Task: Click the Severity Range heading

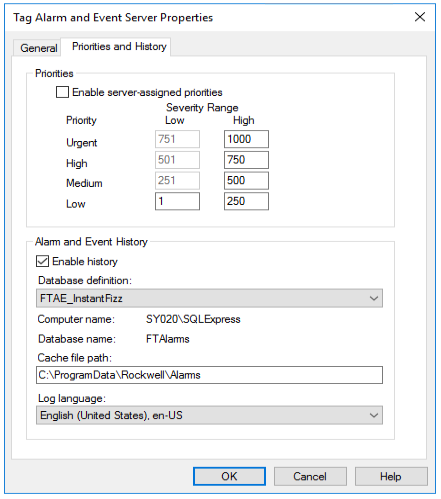Action: pyautogui.click(x=202, y=108)
